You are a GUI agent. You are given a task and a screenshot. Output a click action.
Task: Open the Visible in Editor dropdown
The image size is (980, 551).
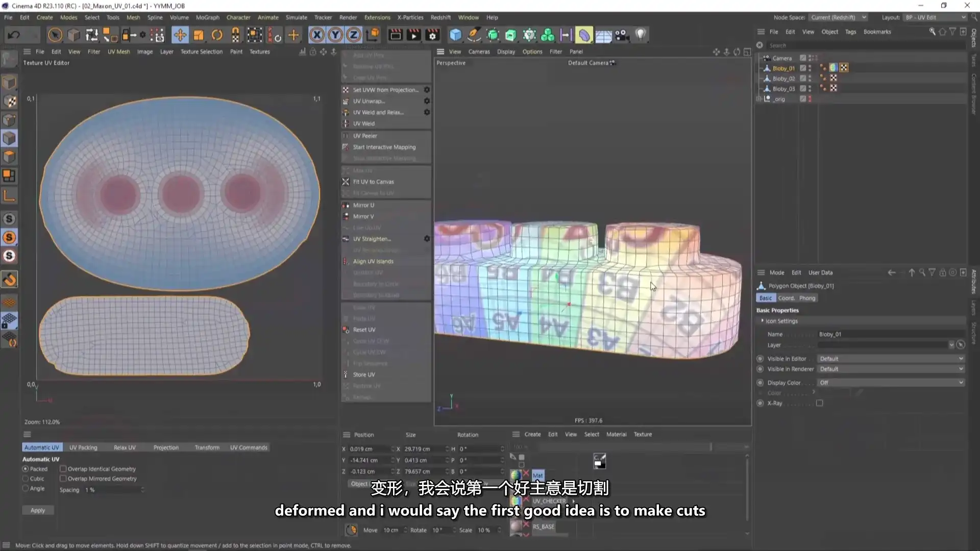tap(890, 359)
